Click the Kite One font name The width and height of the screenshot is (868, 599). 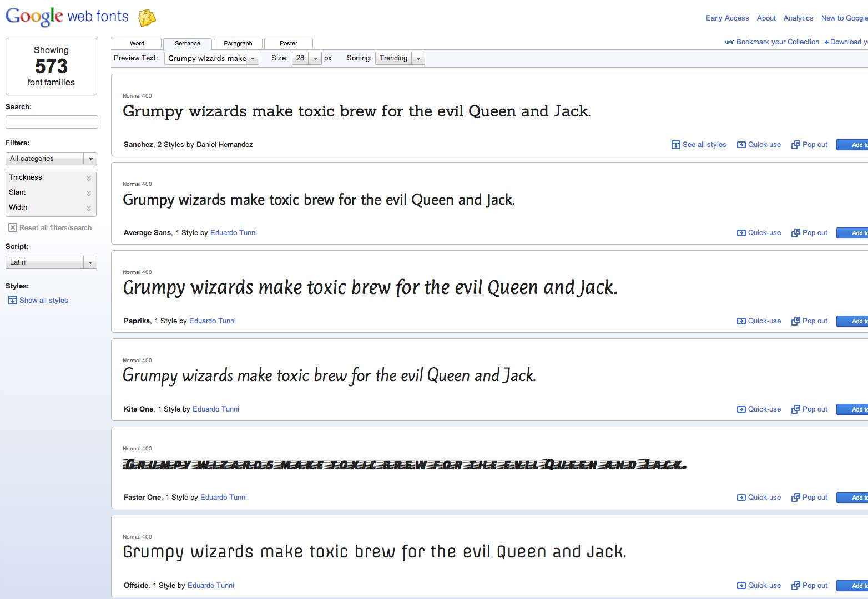coord(139,409)
